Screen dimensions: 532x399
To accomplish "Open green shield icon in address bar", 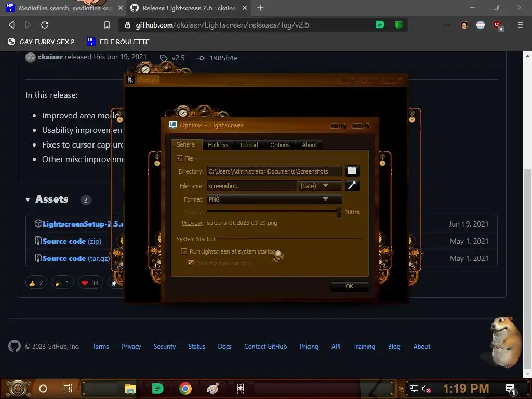I will point(398,25).
